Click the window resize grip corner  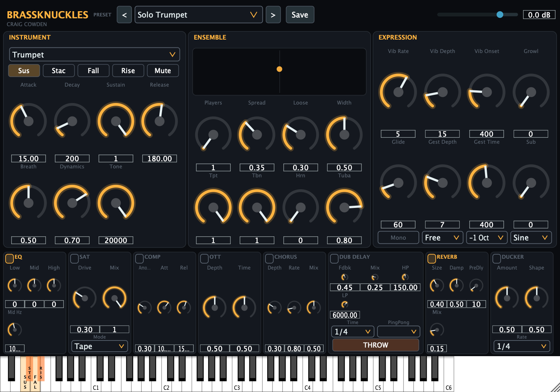pyautogui.click(x=556, y=388)
